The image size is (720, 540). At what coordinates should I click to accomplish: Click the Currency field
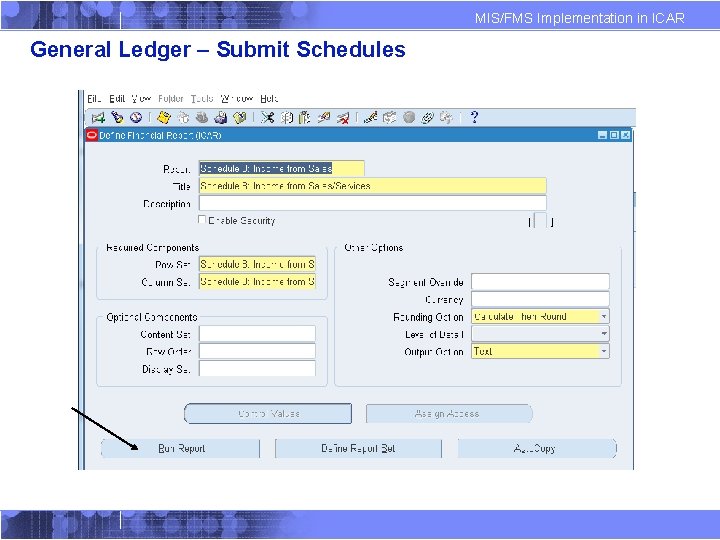click(x=540, y=299)
